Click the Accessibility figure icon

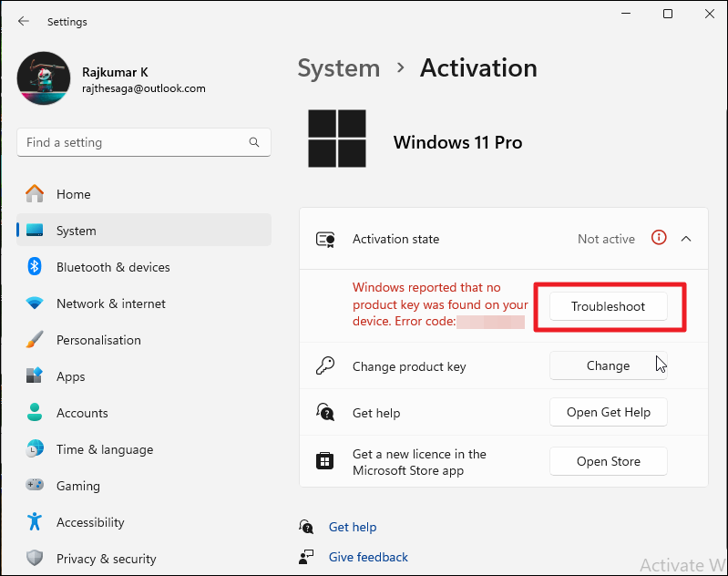click(x=35, y=521)
